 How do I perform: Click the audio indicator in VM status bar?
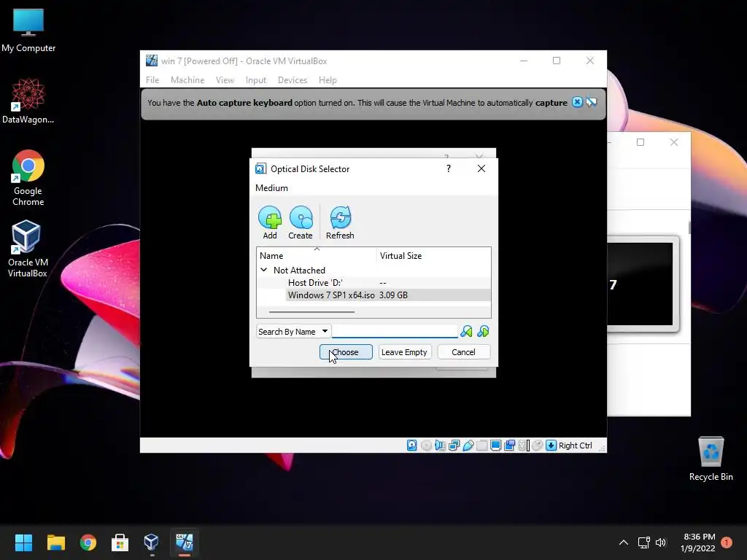(x=440, y=446)
